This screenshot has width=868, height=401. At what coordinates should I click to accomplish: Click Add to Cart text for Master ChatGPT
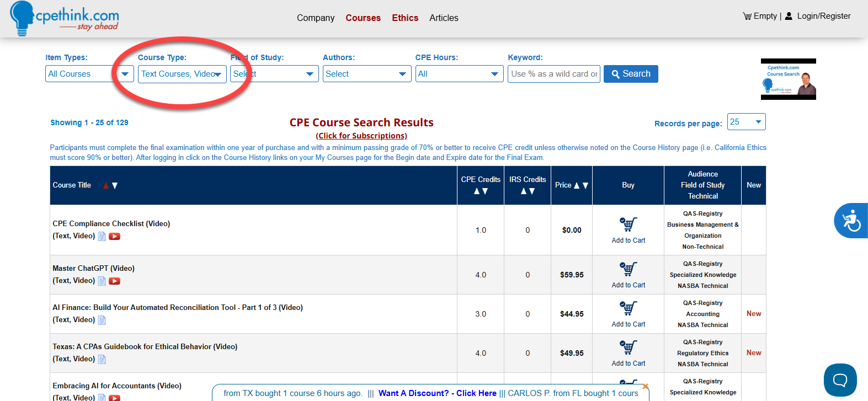point(628,285)
